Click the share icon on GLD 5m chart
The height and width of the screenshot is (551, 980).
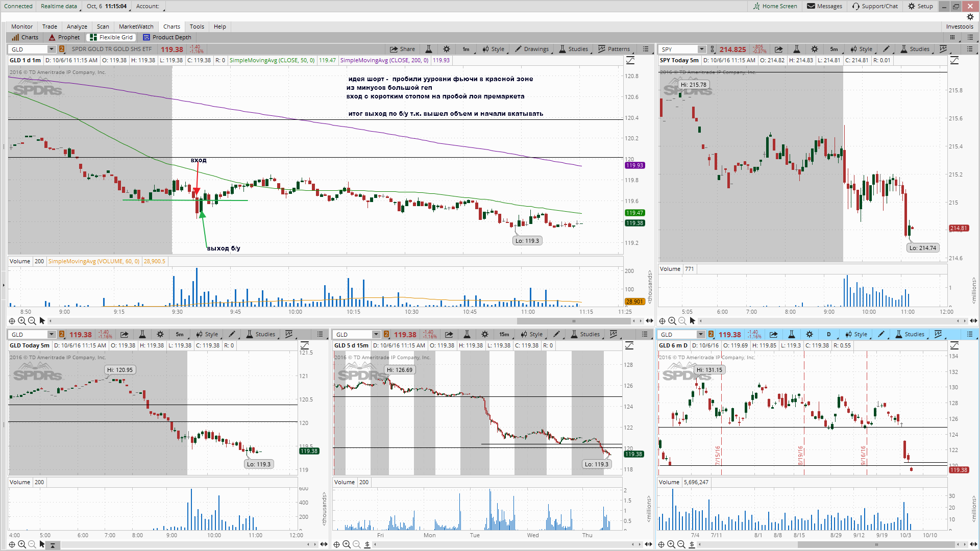coord(125,335)
